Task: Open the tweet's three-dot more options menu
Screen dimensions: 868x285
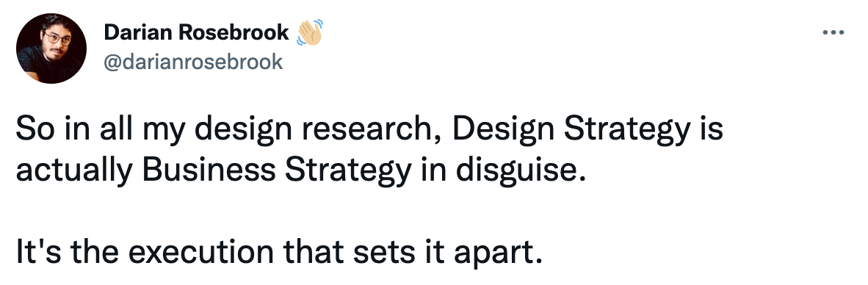Action: pyautogui.click(x=833, y=33)
